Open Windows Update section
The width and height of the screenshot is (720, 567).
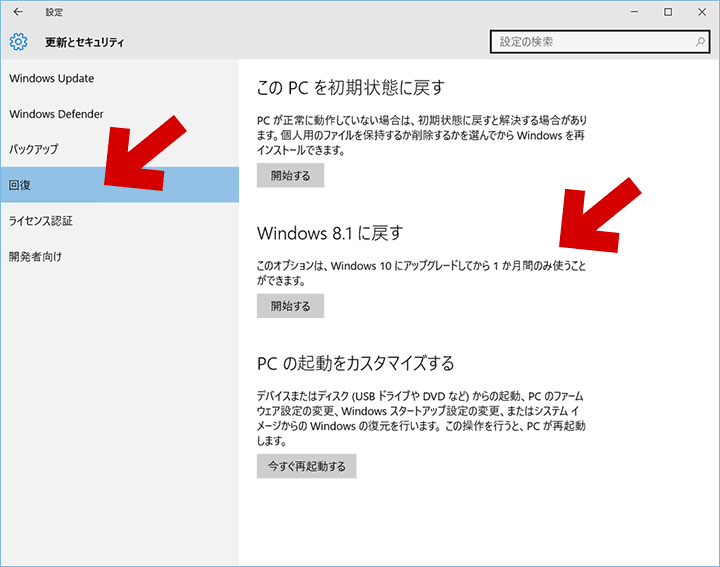click(119, 79)
